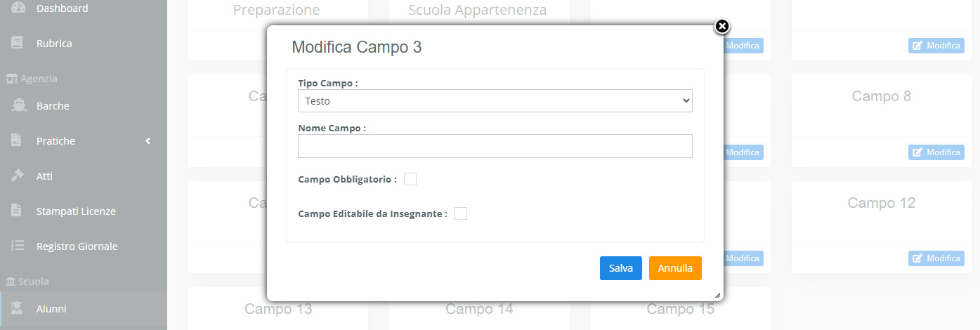Expand the Pratiche submenu chevron
The height and width of the screenshot is (330, 980).
[x=148, y=141]
